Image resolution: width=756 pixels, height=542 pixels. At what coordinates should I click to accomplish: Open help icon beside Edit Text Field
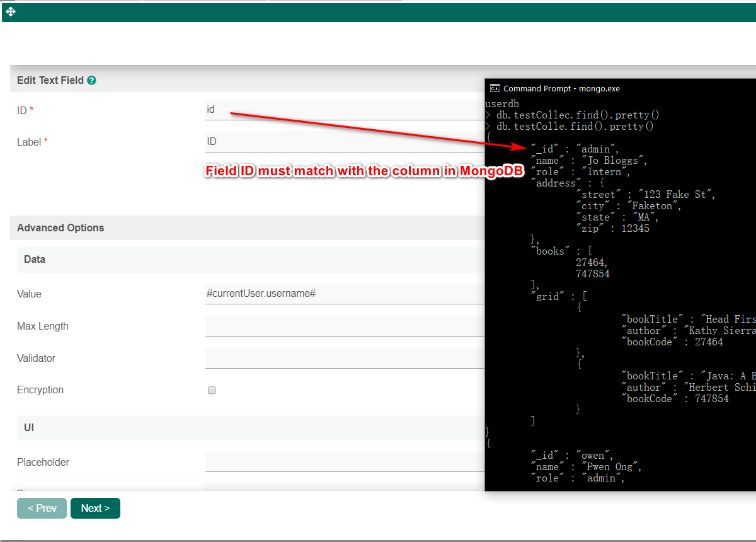(x=91, y=81)
